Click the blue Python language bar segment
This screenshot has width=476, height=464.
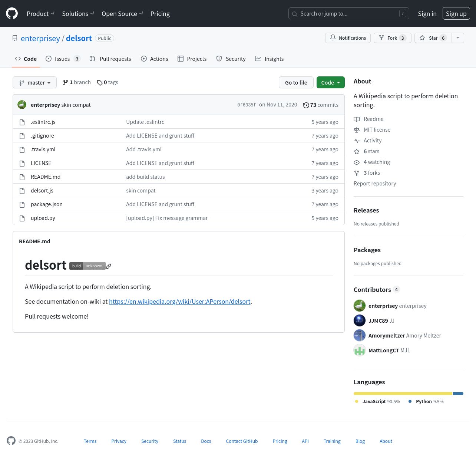click(x=458, y=394)
